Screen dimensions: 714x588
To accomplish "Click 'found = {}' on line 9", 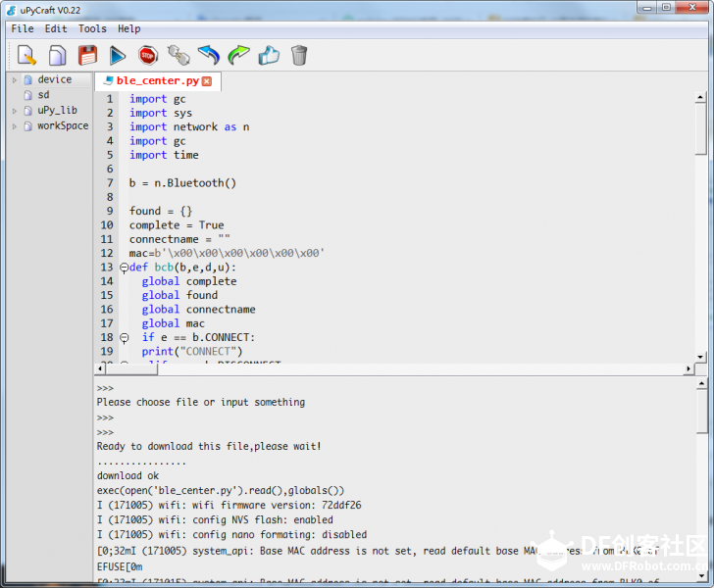I will [x=161, y=211].
